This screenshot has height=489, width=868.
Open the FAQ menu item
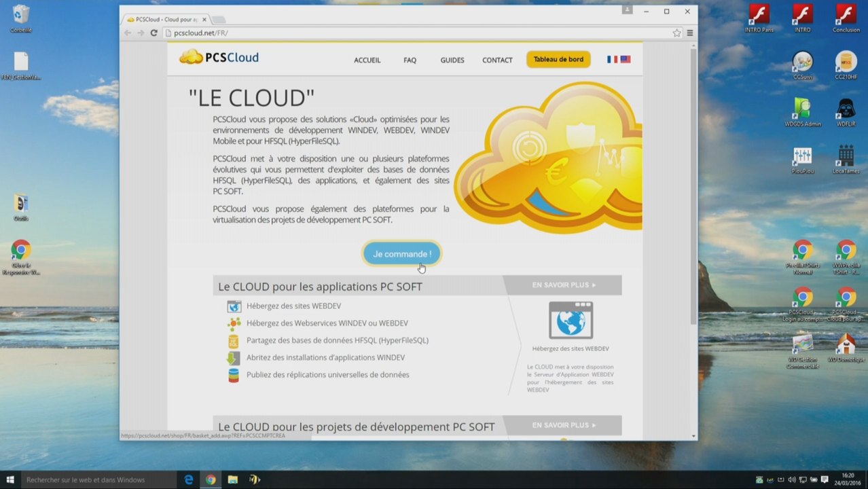coord(410,60)
